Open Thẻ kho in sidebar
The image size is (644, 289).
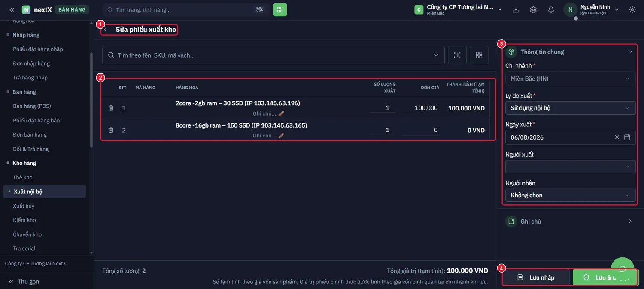[23, 177]
